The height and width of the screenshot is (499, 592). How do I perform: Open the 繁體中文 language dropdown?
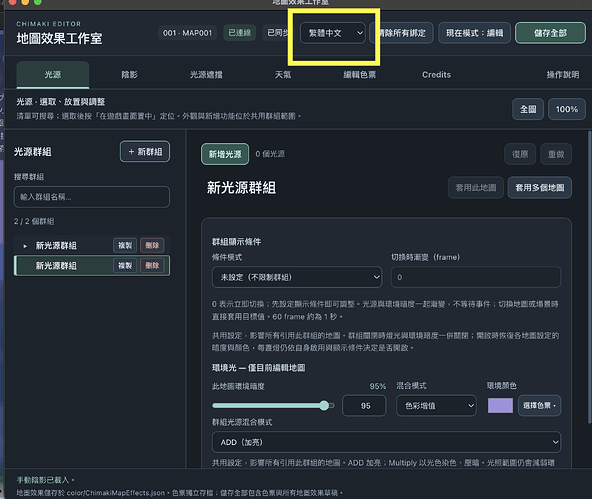point(333,33)
